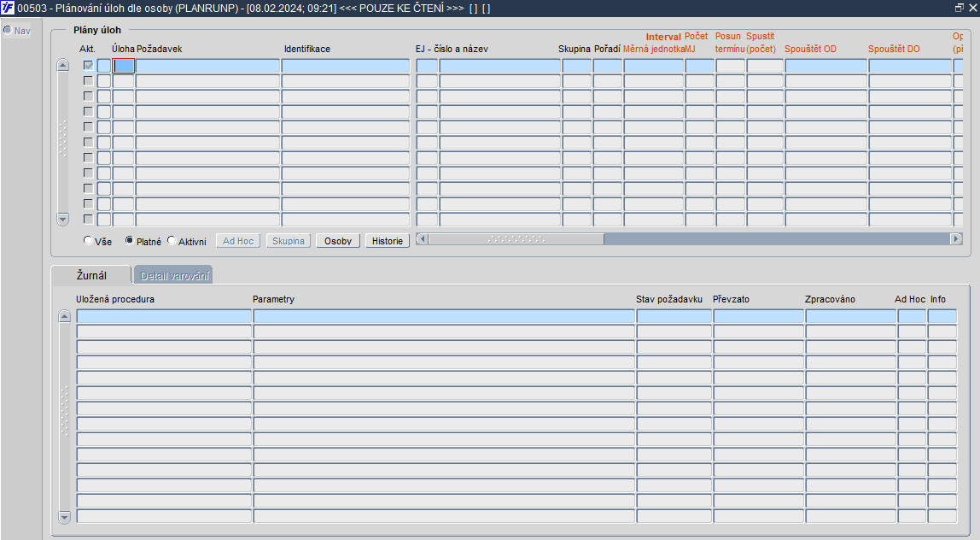
Task: Select the Vše radio button
Action: [88, 240]
